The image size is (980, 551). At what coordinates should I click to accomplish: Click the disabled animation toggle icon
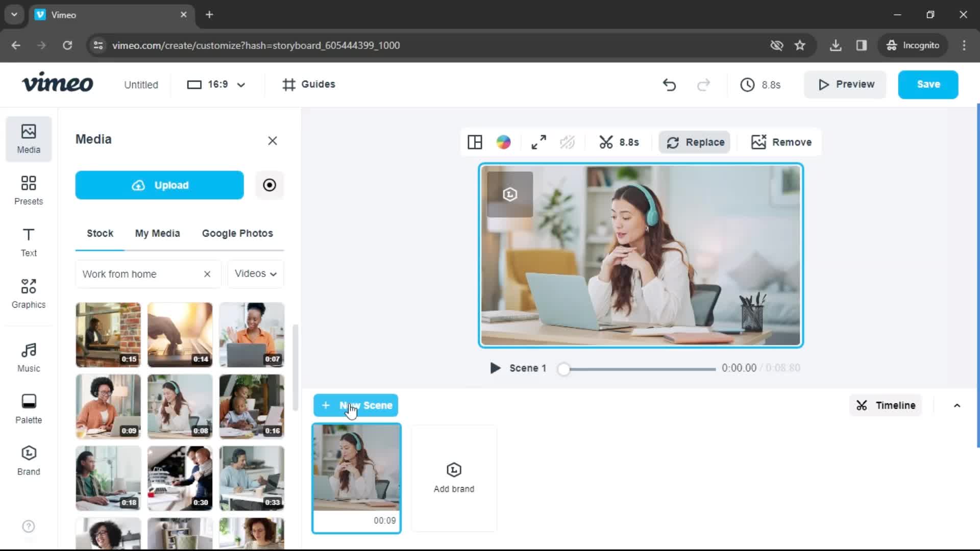click(567, 142)
